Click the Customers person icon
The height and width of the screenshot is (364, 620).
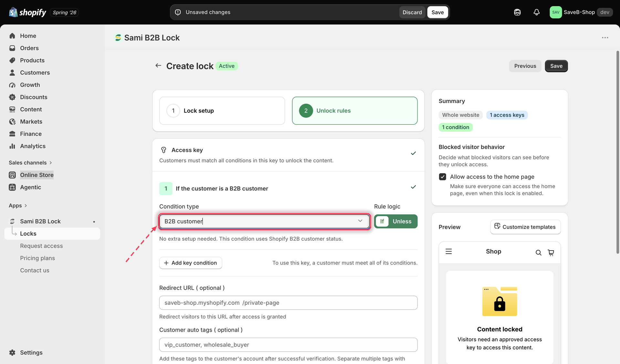(12, 73)
